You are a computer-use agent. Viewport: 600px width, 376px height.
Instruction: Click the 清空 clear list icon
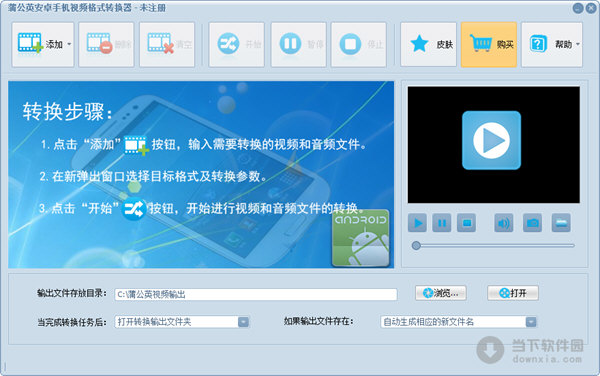(x=161, y=43)
